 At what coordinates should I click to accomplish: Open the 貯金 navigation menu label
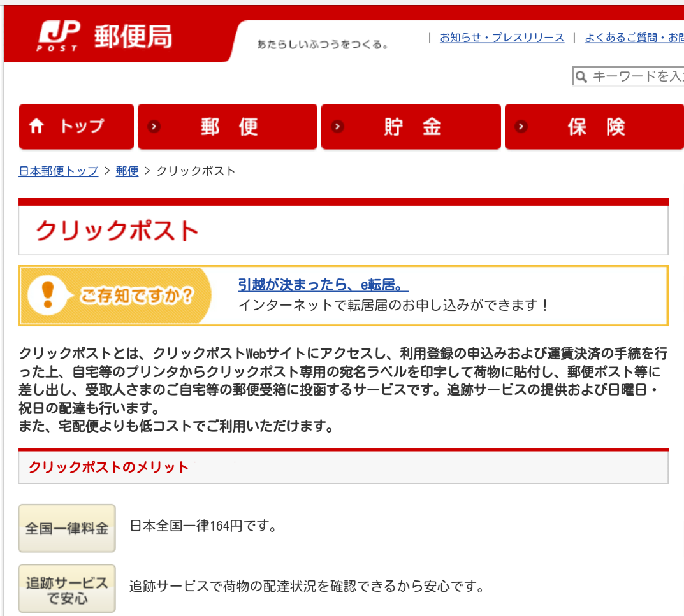pyautogui.click(x=412, y=127)
